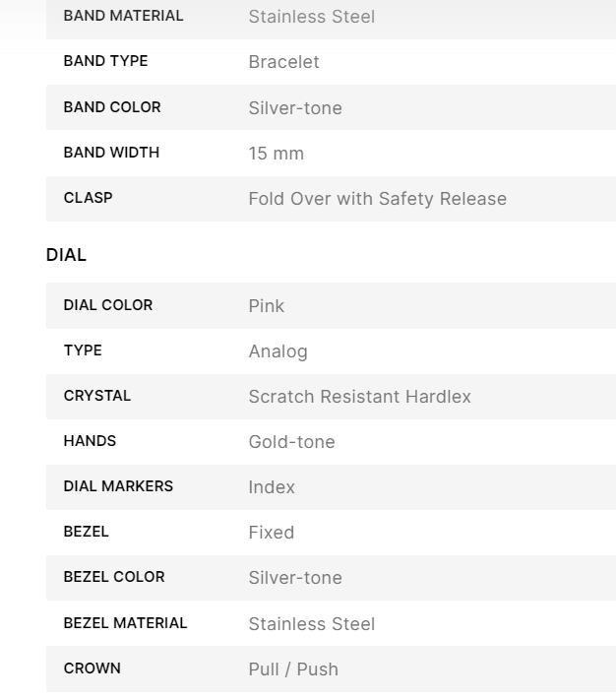Screen dimensions: 616x700
Task: Select the Stainless Steel band material value
Action: point(311,17)
